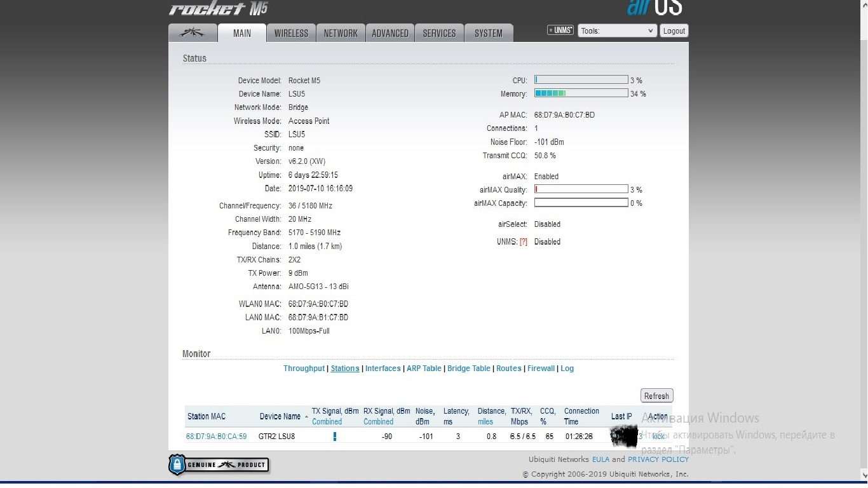The image size is (868, 488).
Task: Open the Firewall link
Action: click(541, 369)
